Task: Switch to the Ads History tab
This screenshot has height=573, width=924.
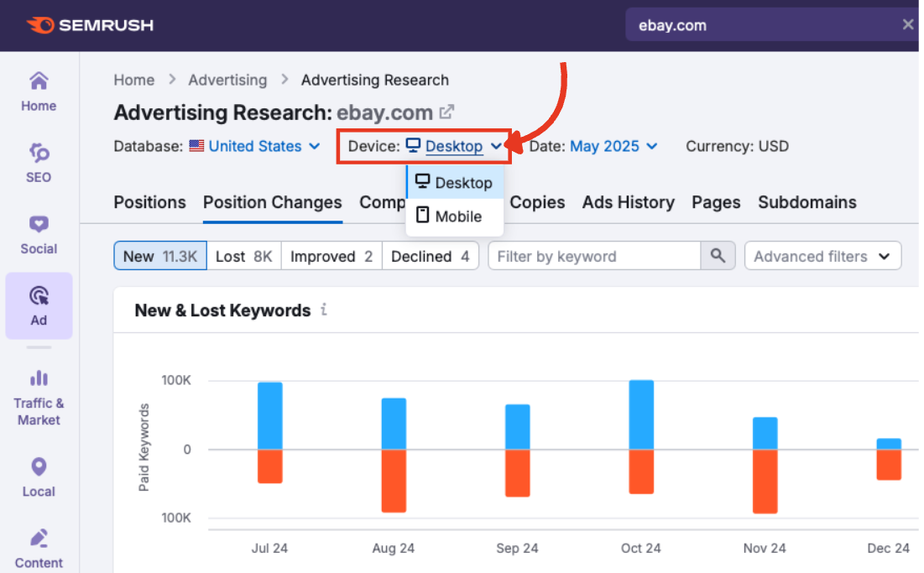Action: tap(628, 202)
